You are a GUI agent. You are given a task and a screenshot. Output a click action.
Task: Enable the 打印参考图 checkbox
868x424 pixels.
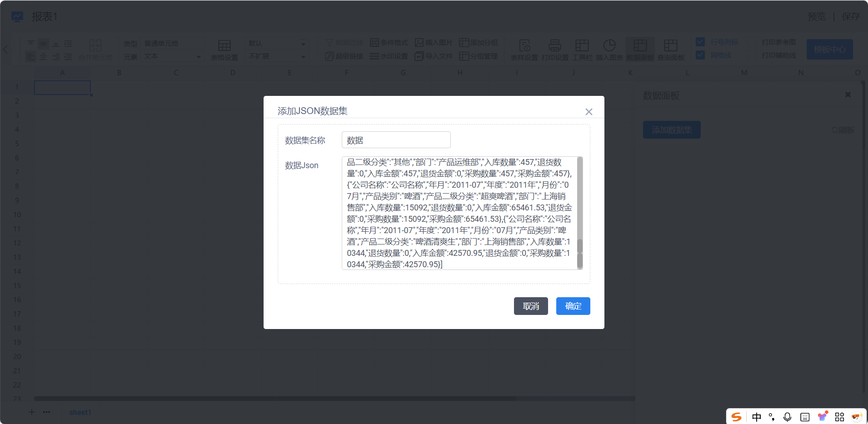tap(753, 42)
